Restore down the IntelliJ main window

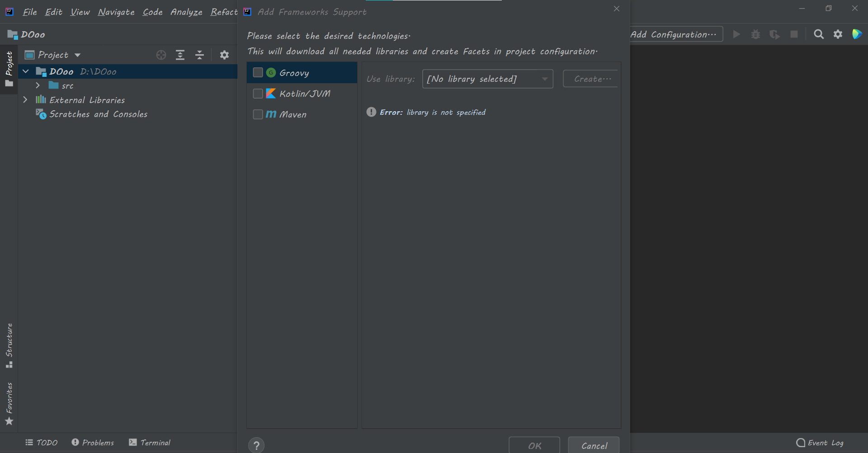point(828,9)
